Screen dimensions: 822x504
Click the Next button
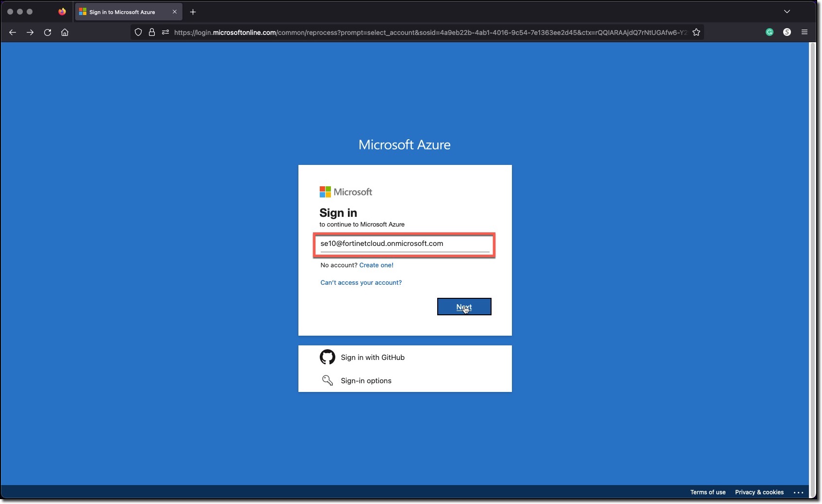point(464,307)
